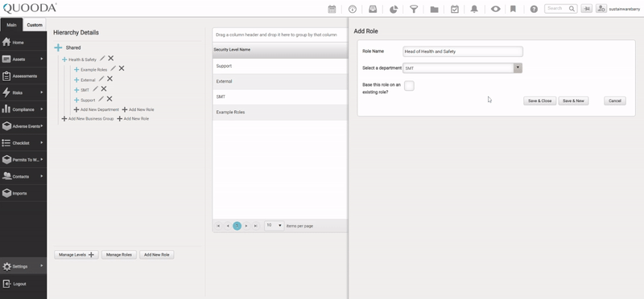Edit Example Roles with pencil icon

pos(113,68)
